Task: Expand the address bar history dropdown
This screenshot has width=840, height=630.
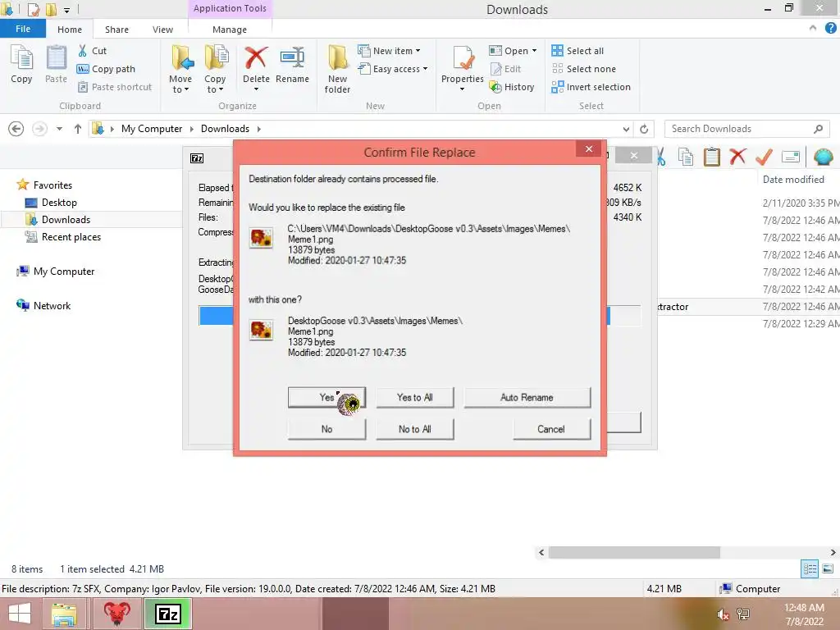Action: pos(626,129)
